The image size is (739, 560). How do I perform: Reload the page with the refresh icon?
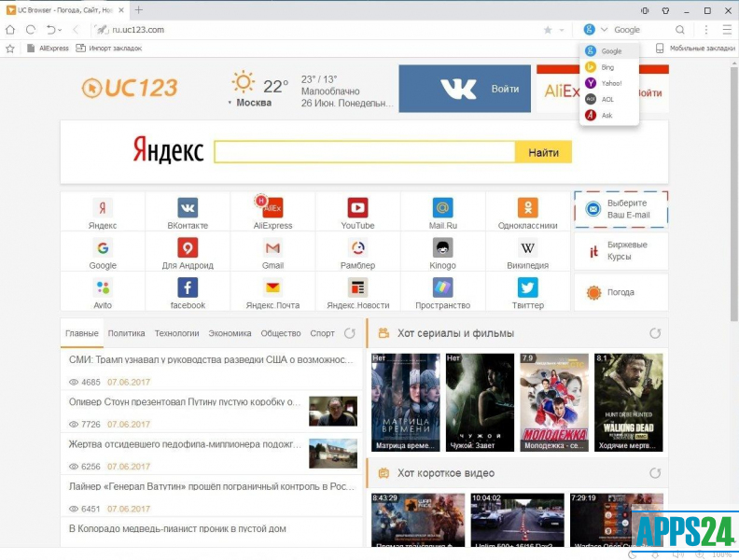coord(31,30)
